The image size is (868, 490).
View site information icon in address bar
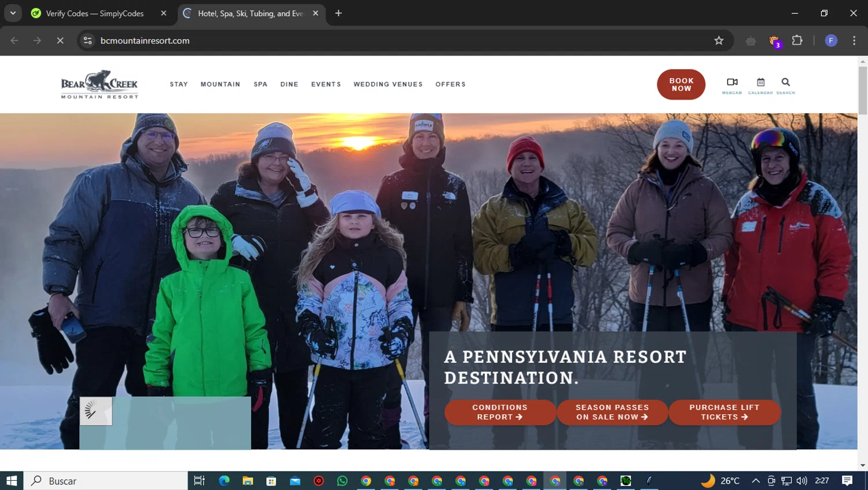[x=87, y=40]
